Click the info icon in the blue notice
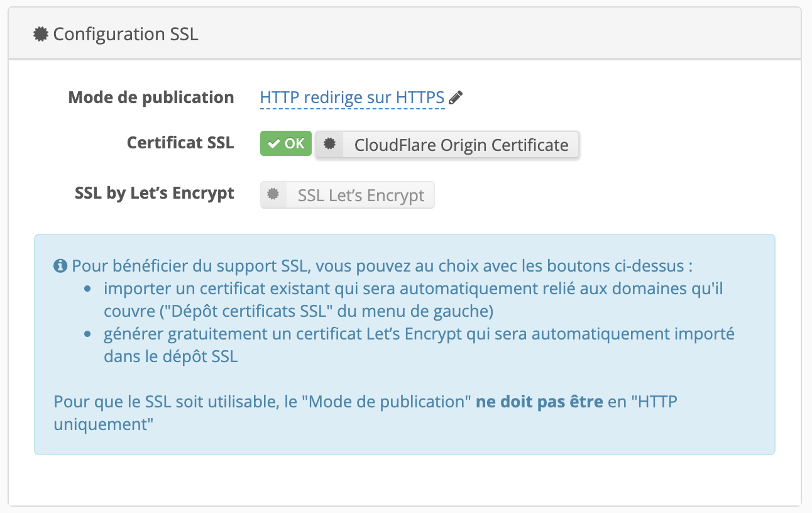Viewport: 812px width, 513px height. click(60, 266)
